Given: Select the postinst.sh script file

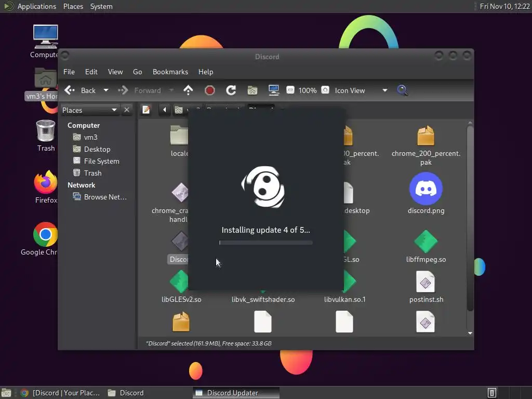Looking at the screenshot, I should [x=426, y=287].
